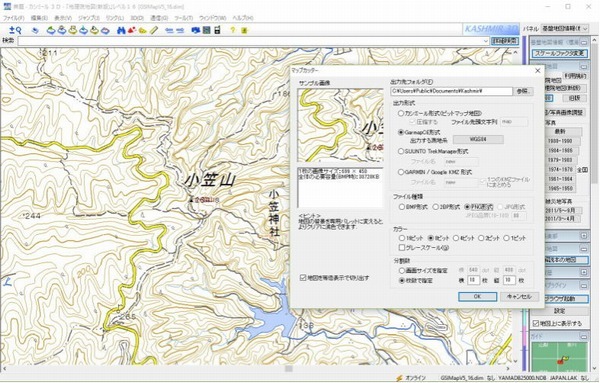Open the 表示(V) menu
Screen dimensions: 600x383
coord(63,18)
